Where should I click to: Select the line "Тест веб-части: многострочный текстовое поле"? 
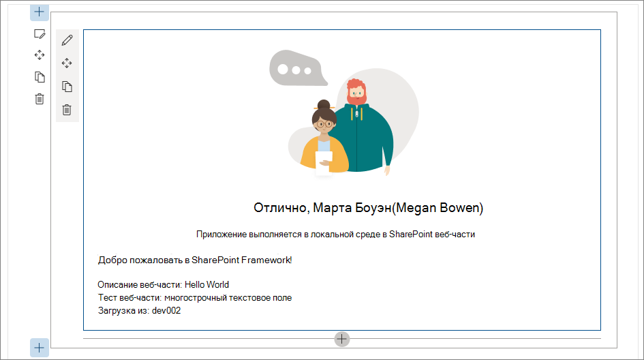pyautogui.click(x=195, y=297)
